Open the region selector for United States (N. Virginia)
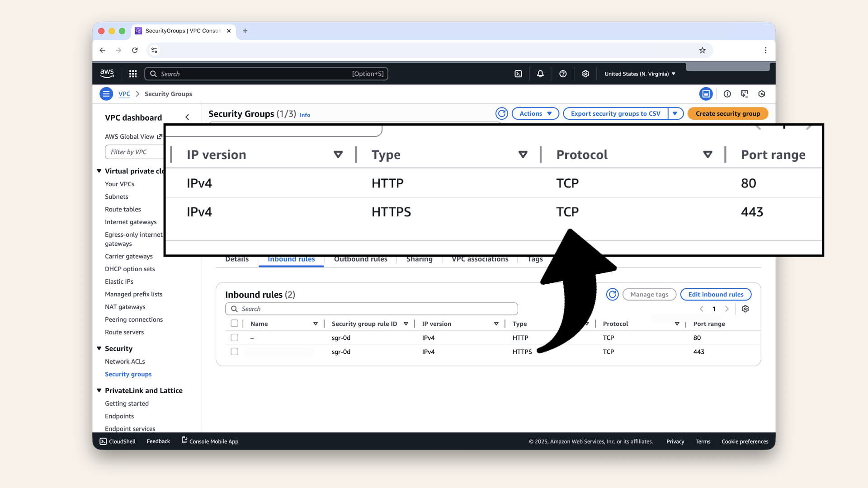Viewport: 868px width, 488px height. click(x=639, y=73)
